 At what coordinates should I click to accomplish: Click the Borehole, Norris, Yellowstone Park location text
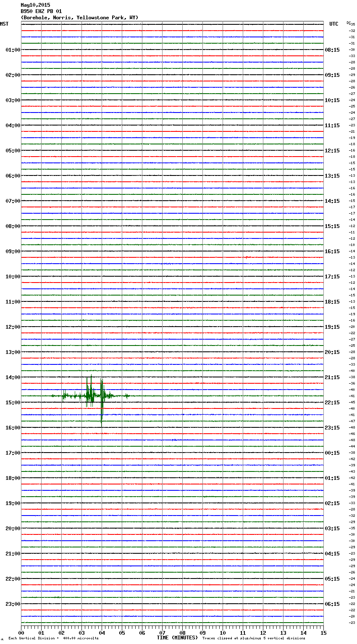(79, 18)
